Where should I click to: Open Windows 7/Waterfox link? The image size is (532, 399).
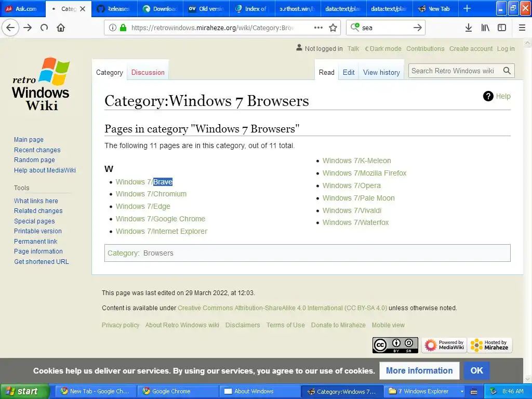pos(355,222)
